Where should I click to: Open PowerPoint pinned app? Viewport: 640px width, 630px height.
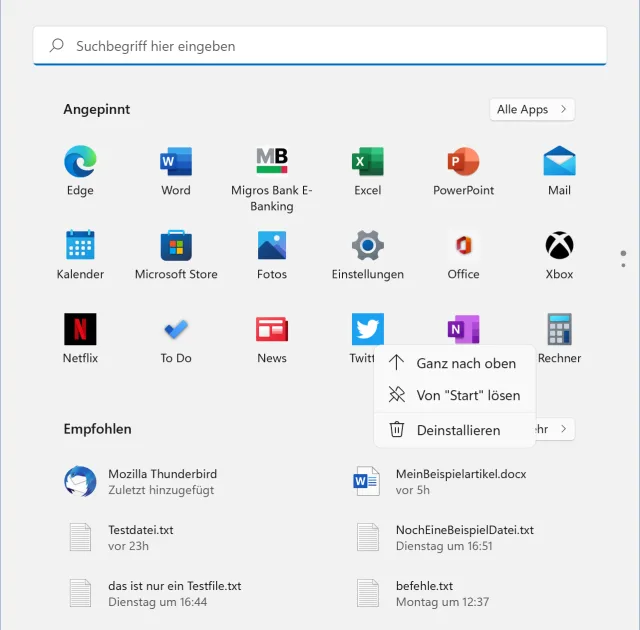[463, 171]
